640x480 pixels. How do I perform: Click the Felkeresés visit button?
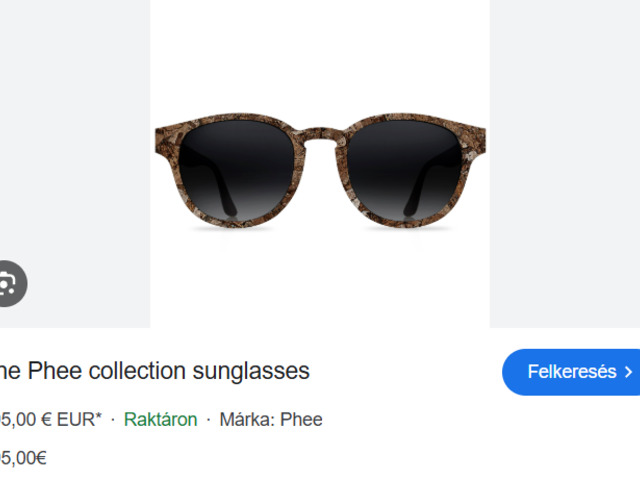[x=571, y=372]
